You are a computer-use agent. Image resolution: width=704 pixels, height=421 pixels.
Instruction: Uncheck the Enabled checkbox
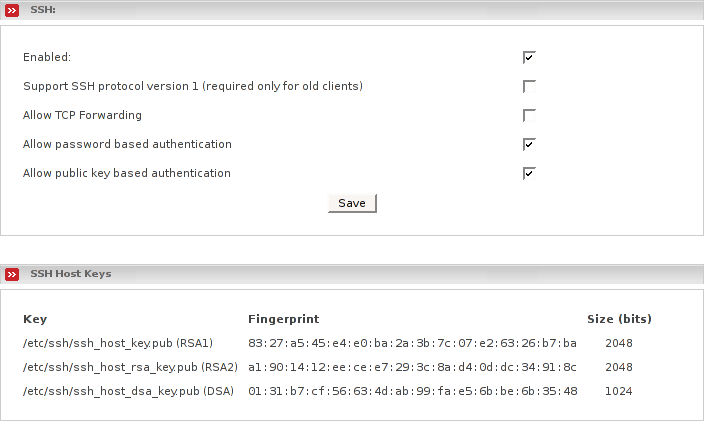[529, 57]
